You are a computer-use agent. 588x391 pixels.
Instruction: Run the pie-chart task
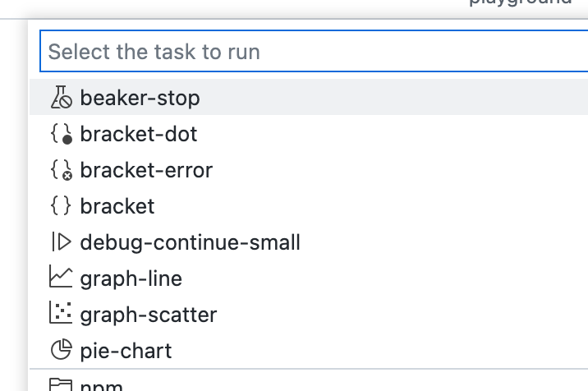pyautogui.click(x=126, y=351)
